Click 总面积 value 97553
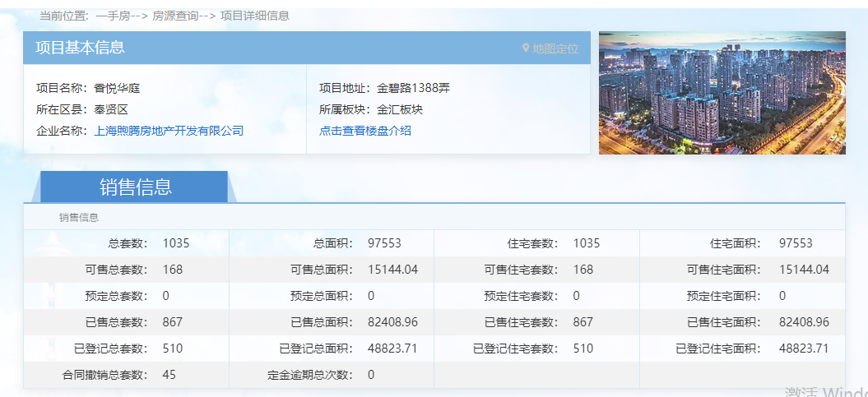Screen dimensions: 868x397 [384, 243]
